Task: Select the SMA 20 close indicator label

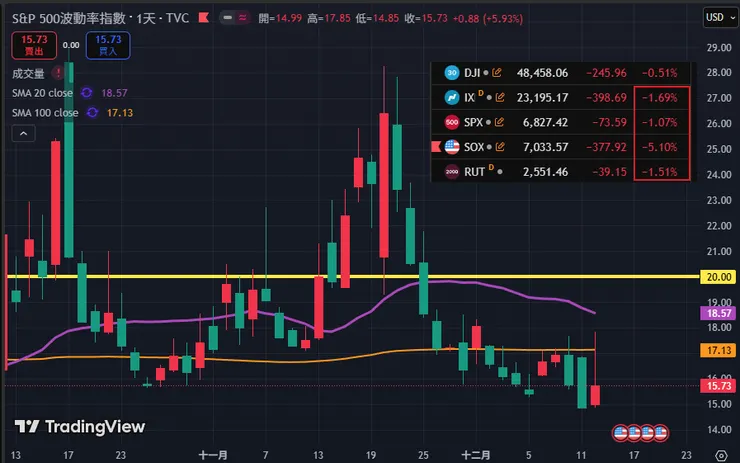Action: tap(42, 93)
